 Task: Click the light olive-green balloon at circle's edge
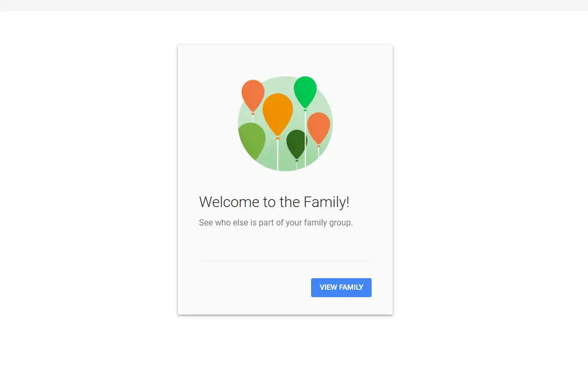pos(252,140)
